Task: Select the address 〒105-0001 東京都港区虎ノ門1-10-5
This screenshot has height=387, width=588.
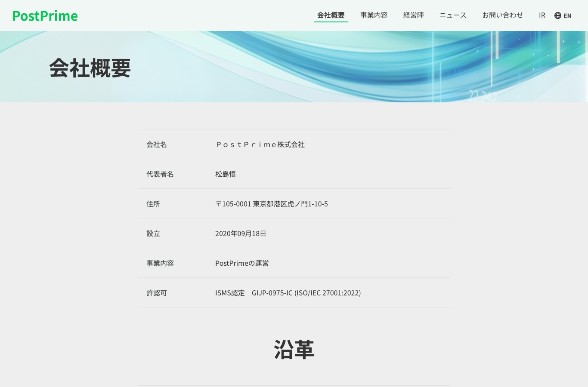Action: pyautogui.click(x=272, y=204)
